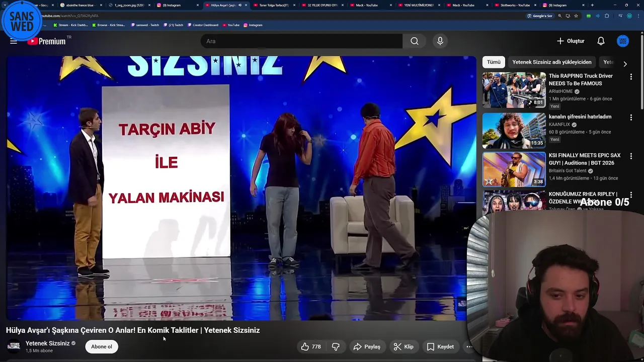Image resolution: width=644 pixels, height=362 pixels.
Task: Open Yetenek Sizsiniz channel avatar
Action: 14,346
